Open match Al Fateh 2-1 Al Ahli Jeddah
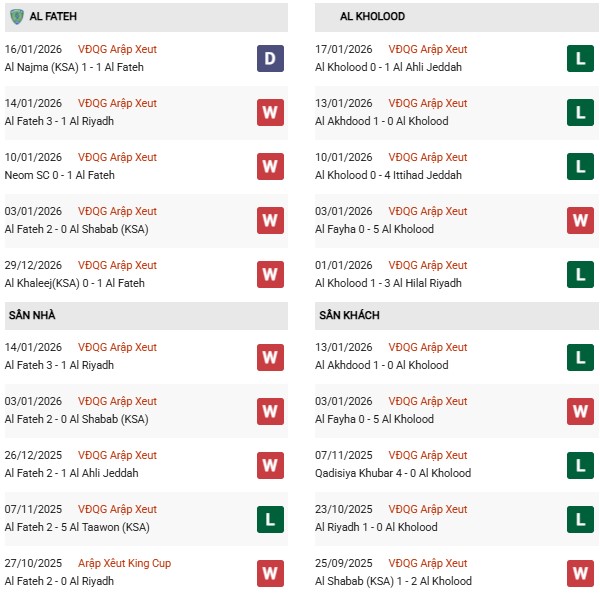The width and height of the screenshot is (600, 595). tap(71, 473)
